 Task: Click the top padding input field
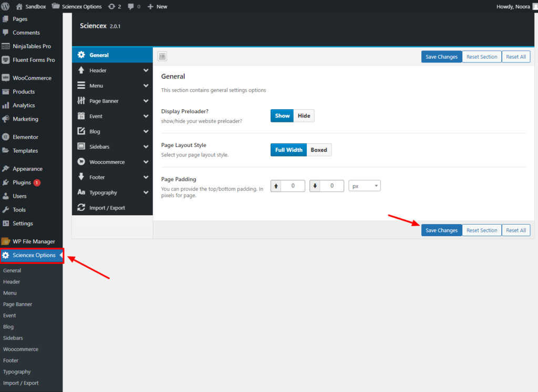click(x=293, y=186)
